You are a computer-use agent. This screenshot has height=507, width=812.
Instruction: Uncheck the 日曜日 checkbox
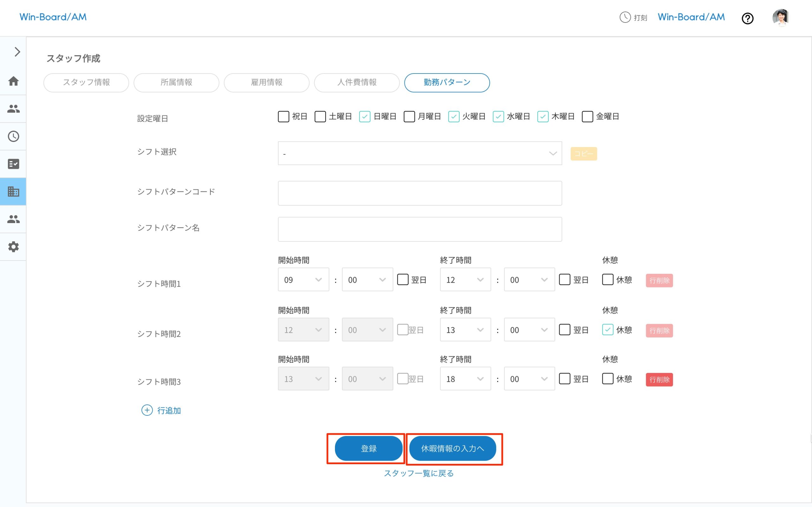coord(364,117)
